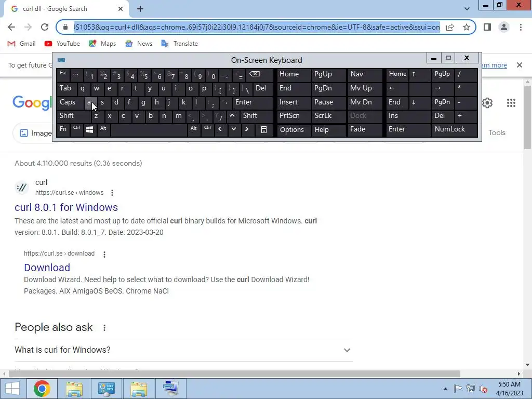Viewport: 532px width, 399px height.
Task: Open the Translate bookmark
Action: (x=179, y=44)
